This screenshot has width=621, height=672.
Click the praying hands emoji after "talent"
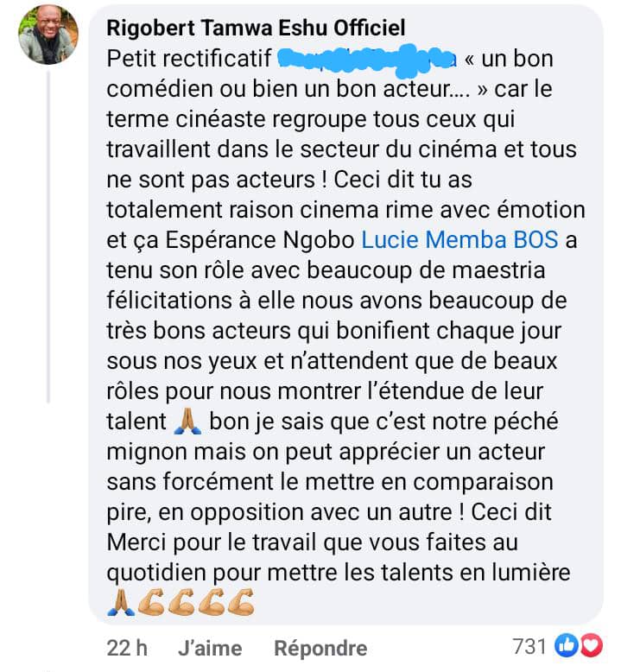(x=187, y=422)
